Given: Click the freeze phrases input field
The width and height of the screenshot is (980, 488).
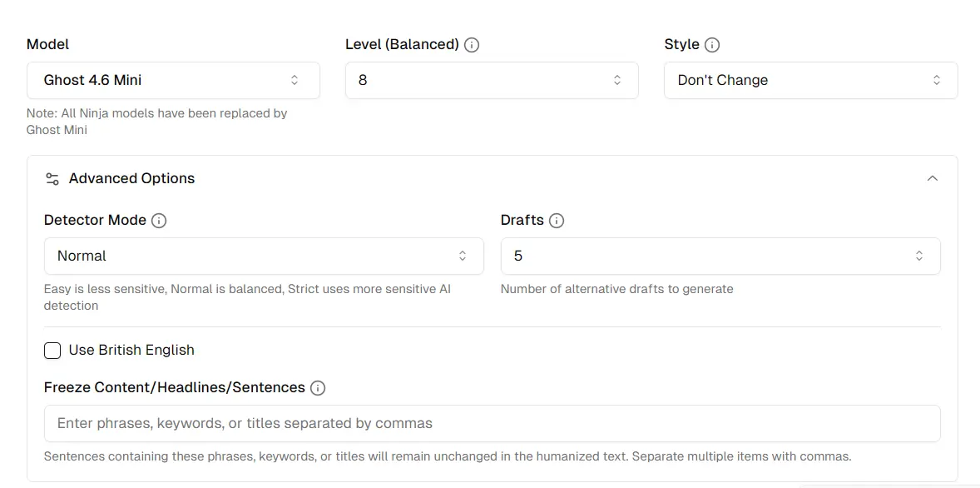Looking at the screenshot, I should pyautogui.click(x=491, y=424).
